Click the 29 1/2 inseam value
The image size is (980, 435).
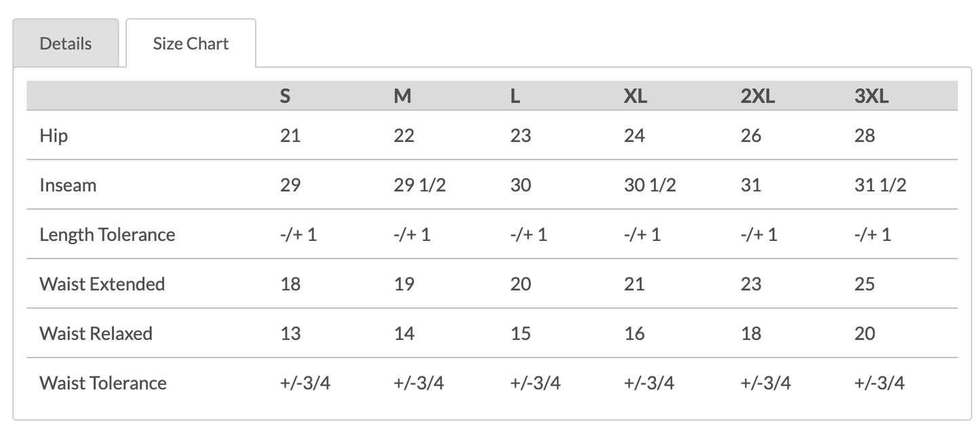coord(420,185)
